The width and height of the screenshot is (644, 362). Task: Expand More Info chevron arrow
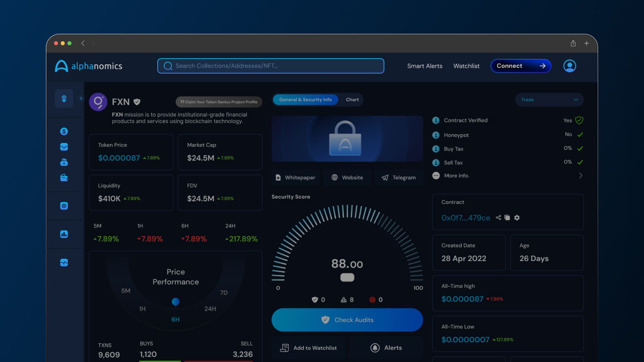(x=581, y=176)
